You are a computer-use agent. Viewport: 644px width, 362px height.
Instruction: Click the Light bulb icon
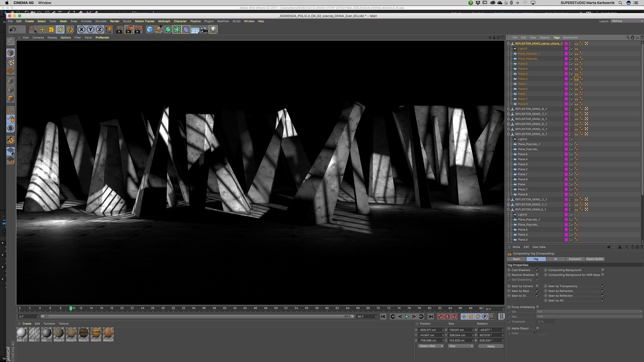(x=213, y=29)
